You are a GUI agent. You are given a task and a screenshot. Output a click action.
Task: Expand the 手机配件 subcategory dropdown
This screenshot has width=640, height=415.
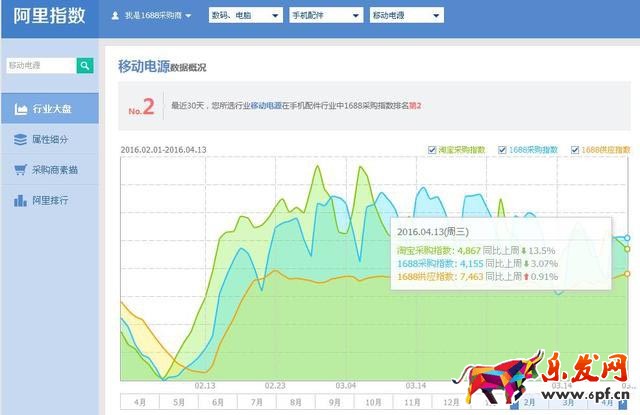pos(324,16)
